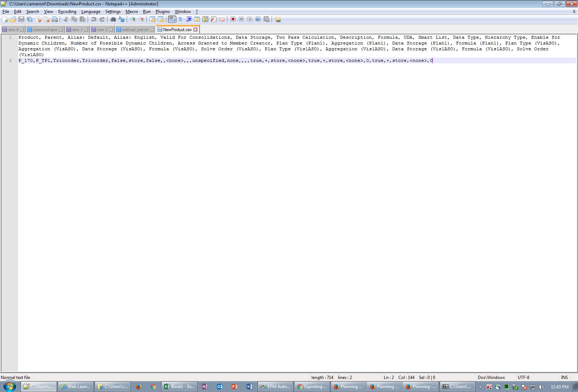Open Exporting Chrome taskbar button

coord(312,387)
